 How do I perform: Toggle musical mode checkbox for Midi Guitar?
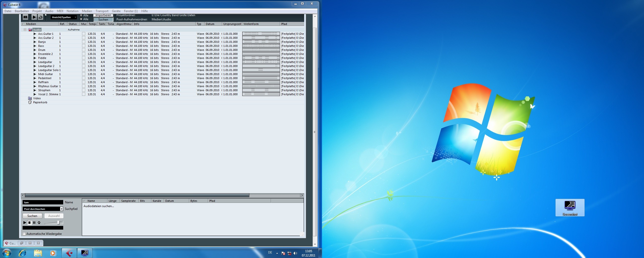click(x=84, y=74)
